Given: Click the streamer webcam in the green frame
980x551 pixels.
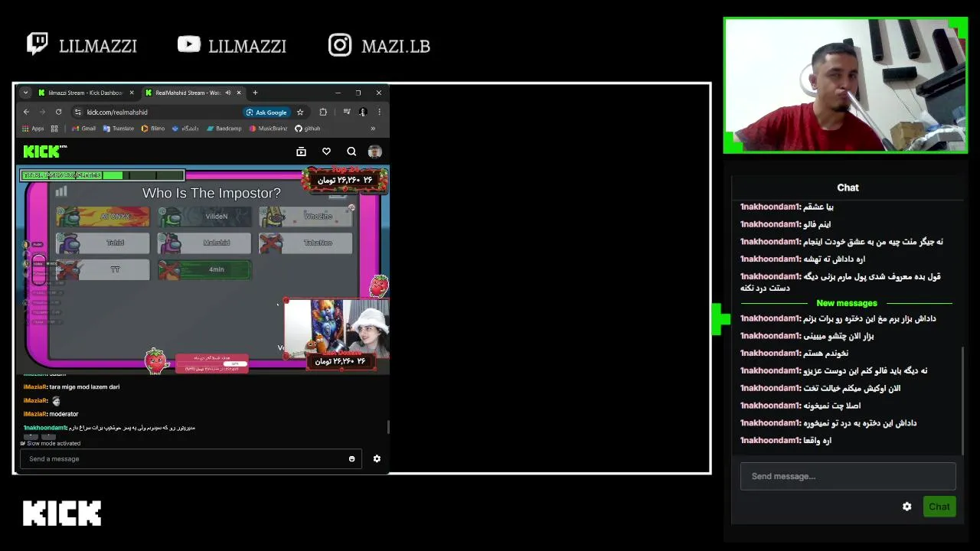Looking at the screenshot, I should click(846, 86).
